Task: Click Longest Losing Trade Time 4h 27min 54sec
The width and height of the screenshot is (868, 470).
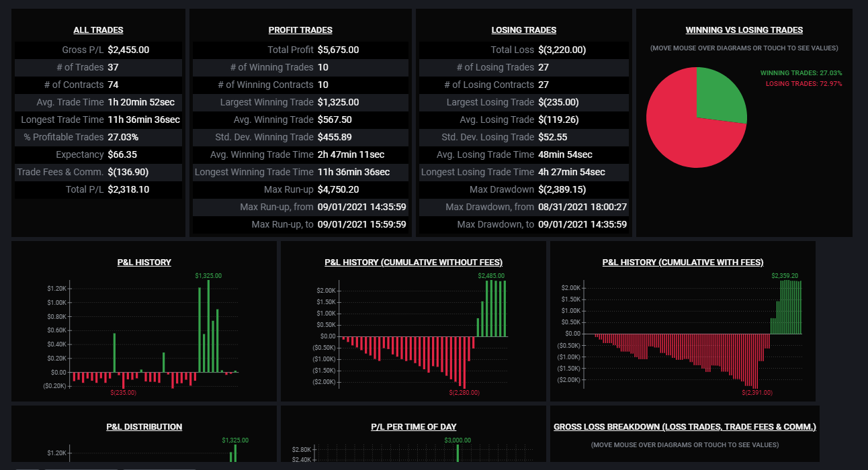Action: [572, 172]
